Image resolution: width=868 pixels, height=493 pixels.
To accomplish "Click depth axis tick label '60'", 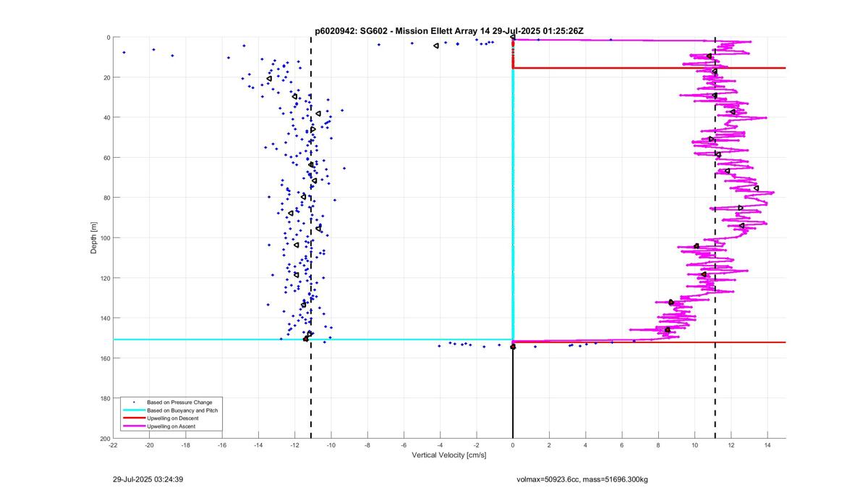I will tap(107, 158).
